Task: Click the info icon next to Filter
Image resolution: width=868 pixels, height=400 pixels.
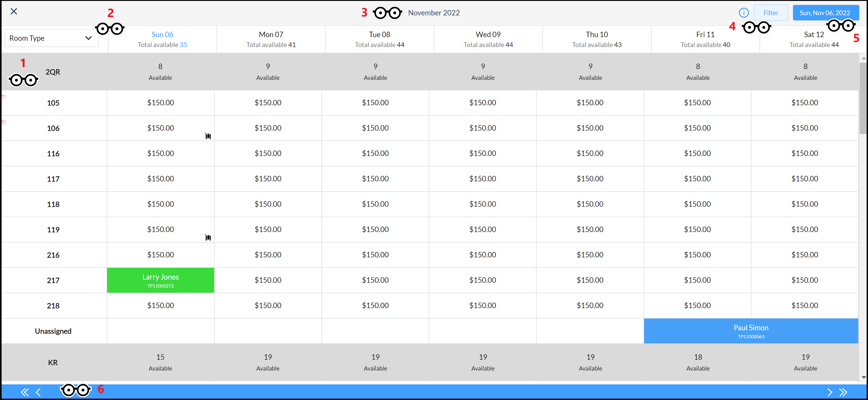Action: (744, 12)
